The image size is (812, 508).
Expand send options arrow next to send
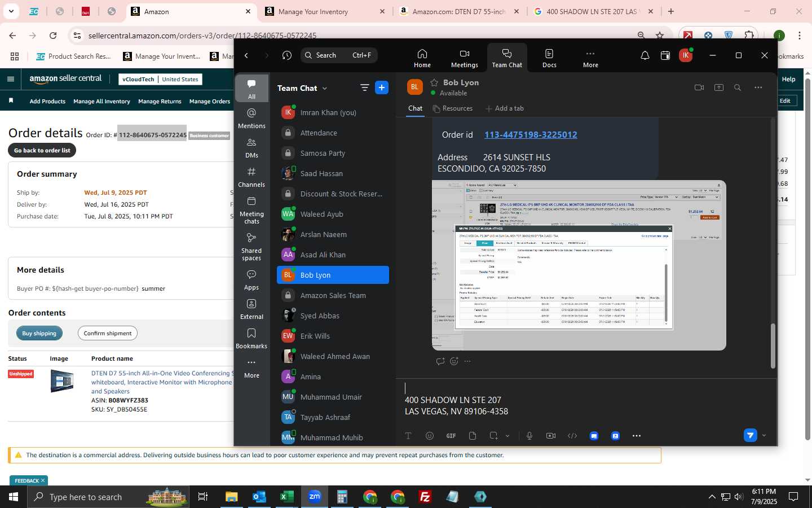point(764,435)
